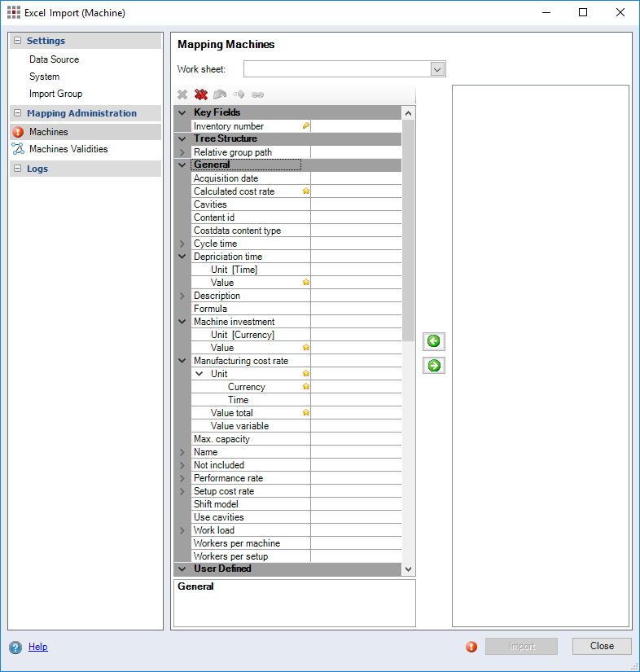Click the scroll down arrow of field list

[x=409, y=569]
